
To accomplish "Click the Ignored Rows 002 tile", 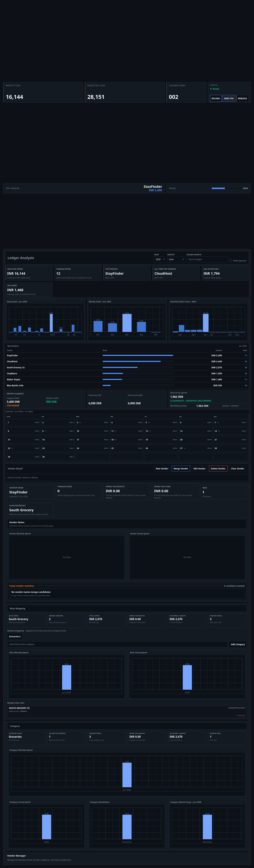I will click(186, 92).
